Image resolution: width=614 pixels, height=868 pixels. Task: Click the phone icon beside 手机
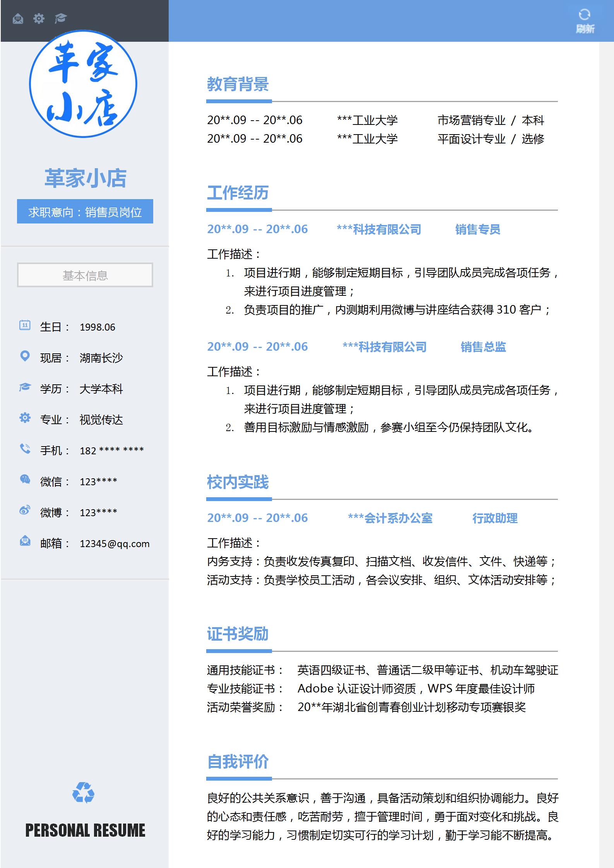tap(25, 448)
